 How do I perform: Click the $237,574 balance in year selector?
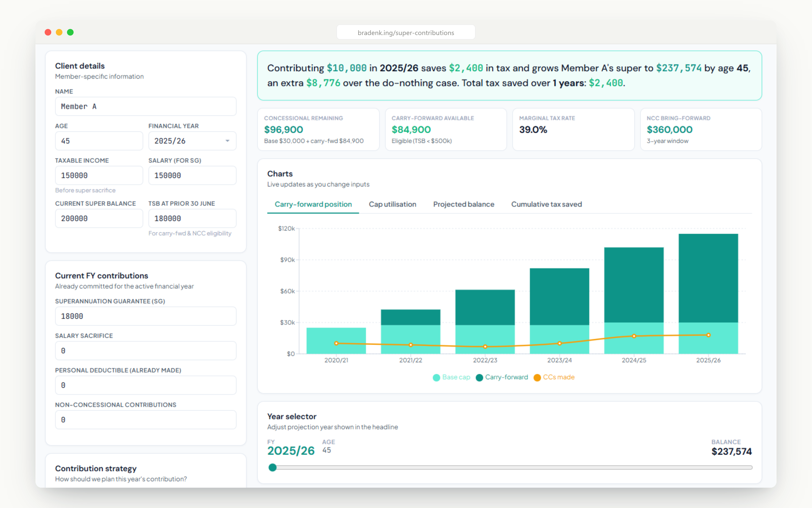[x=732, y=452]
